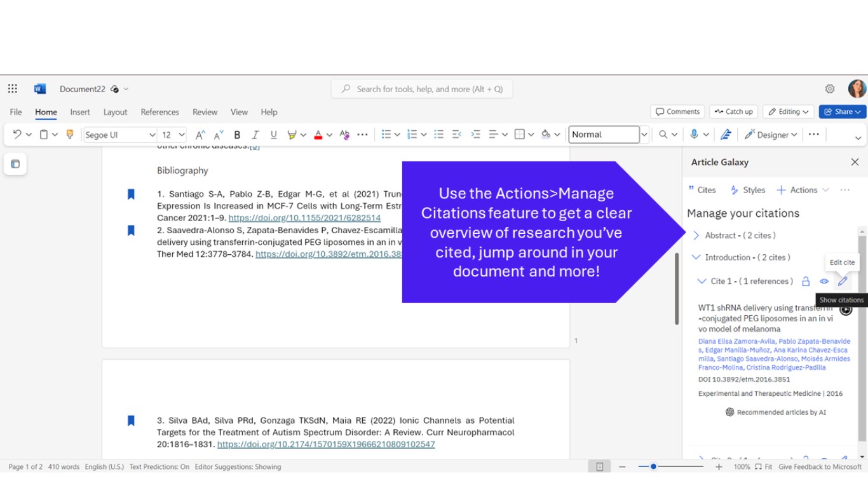The width and height of the screenshot is (868, 488).
Task: Switch to the Review tab
Action: point(205,112)
